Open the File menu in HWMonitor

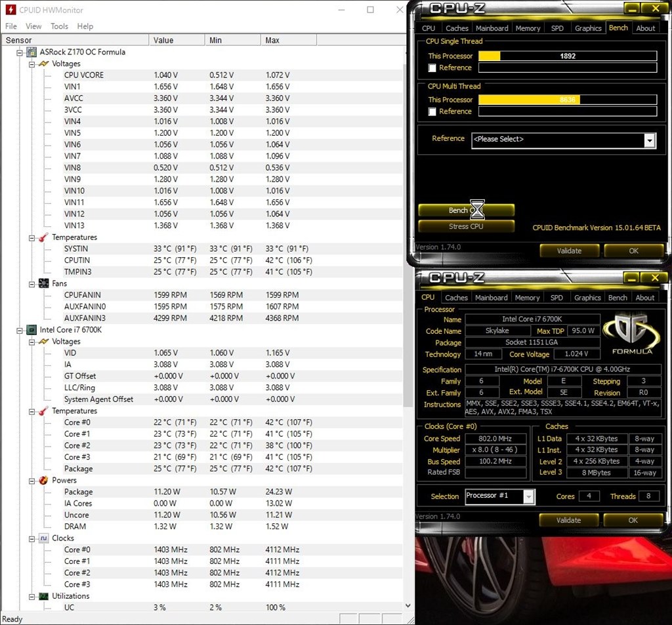coord(10,26)
